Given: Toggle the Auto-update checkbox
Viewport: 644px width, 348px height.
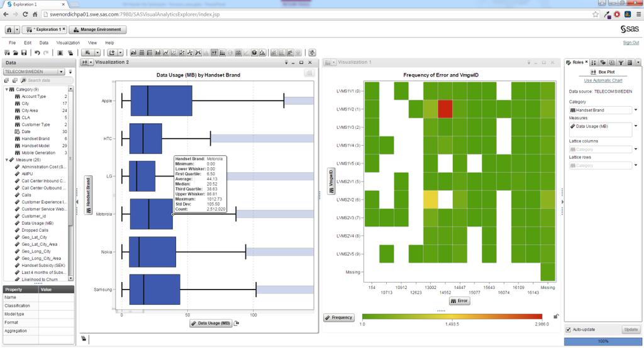Looking at the screenshot, I should coord(569,330).
